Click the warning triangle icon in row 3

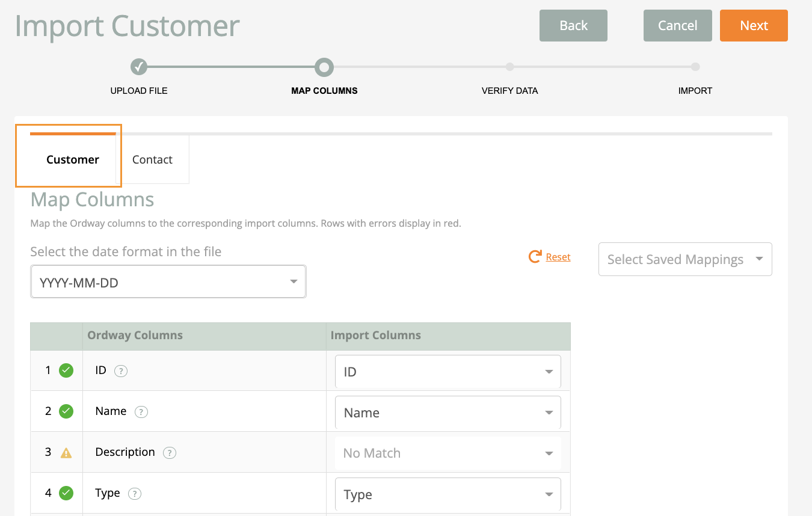[x=66, y=453]
